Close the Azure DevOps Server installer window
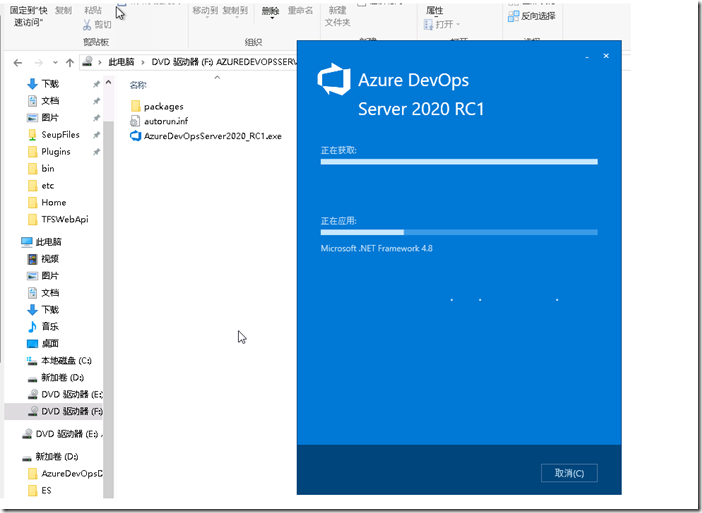This screenshot has height=513, width=702. [x=606, y=56]
